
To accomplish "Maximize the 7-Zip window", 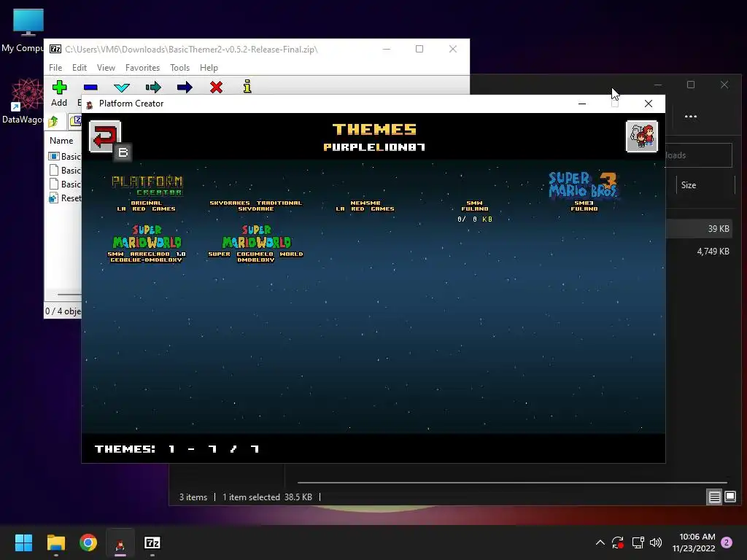I will [419, 49].
